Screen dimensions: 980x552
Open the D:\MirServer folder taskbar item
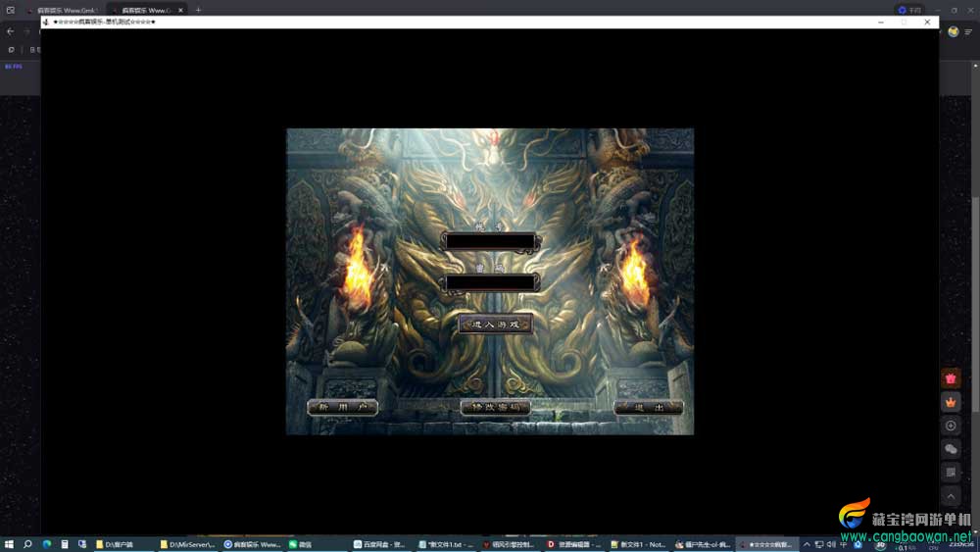pyautogui.click(x=187, y=544)
